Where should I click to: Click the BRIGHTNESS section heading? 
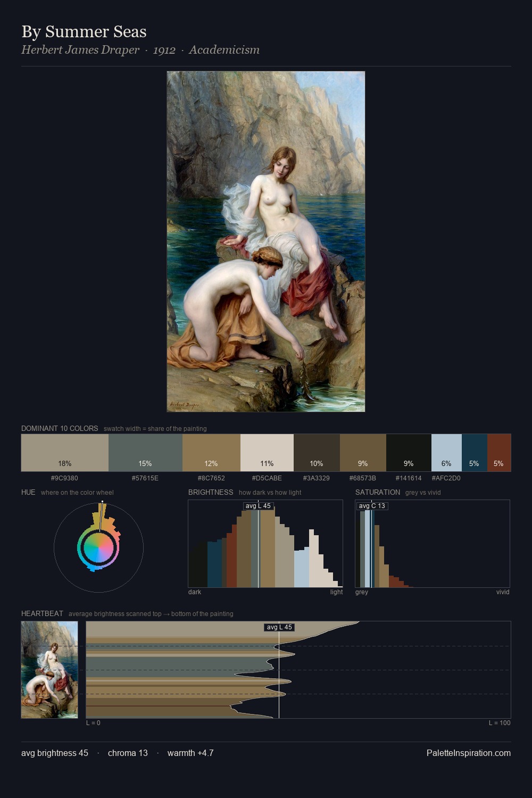(x=211, y=492)
